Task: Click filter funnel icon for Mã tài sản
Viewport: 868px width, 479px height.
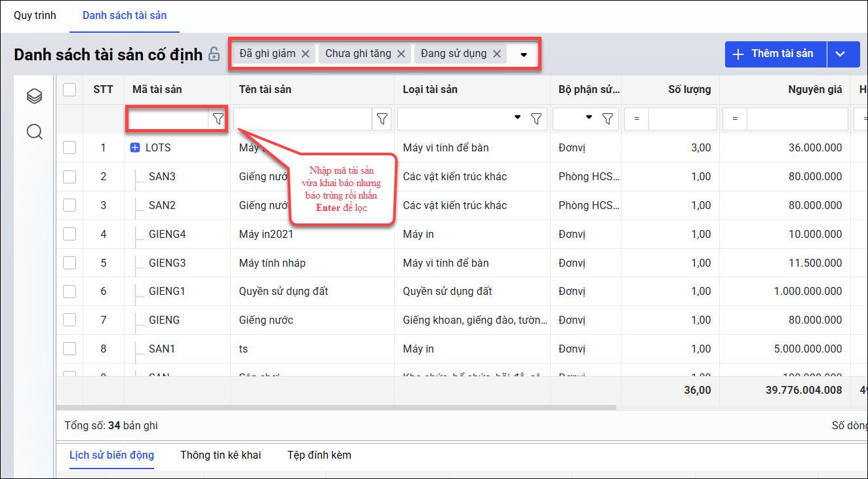Action: [x=218, y=119]
